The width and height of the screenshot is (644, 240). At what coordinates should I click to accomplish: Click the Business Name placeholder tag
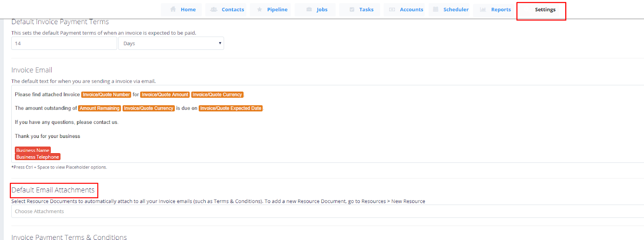(x=33, y=150)
